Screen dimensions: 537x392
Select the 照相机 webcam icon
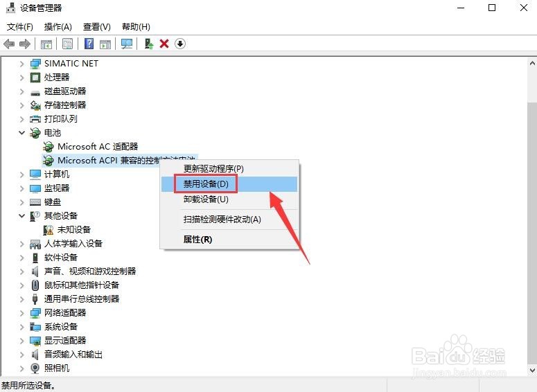[35, 368]
